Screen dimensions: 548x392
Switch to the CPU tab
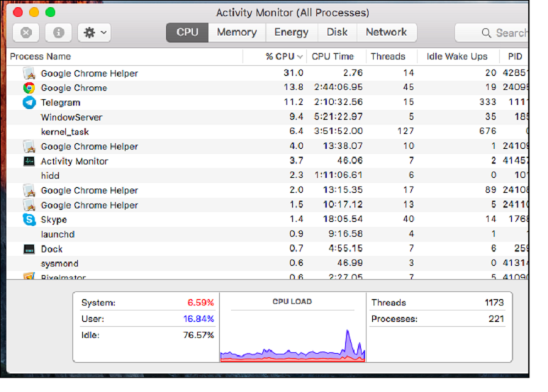pyautogui.click(x=187, y=33)
